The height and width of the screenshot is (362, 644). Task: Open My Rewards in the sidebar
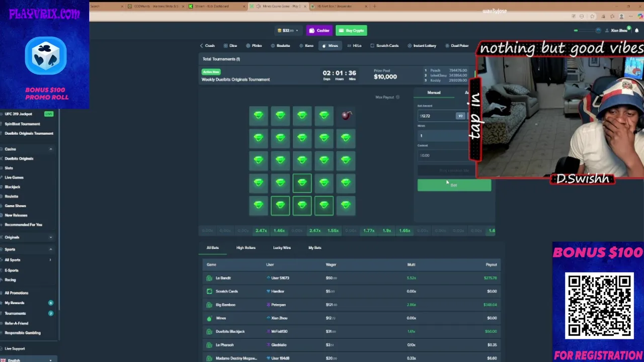tap(15, 303)
